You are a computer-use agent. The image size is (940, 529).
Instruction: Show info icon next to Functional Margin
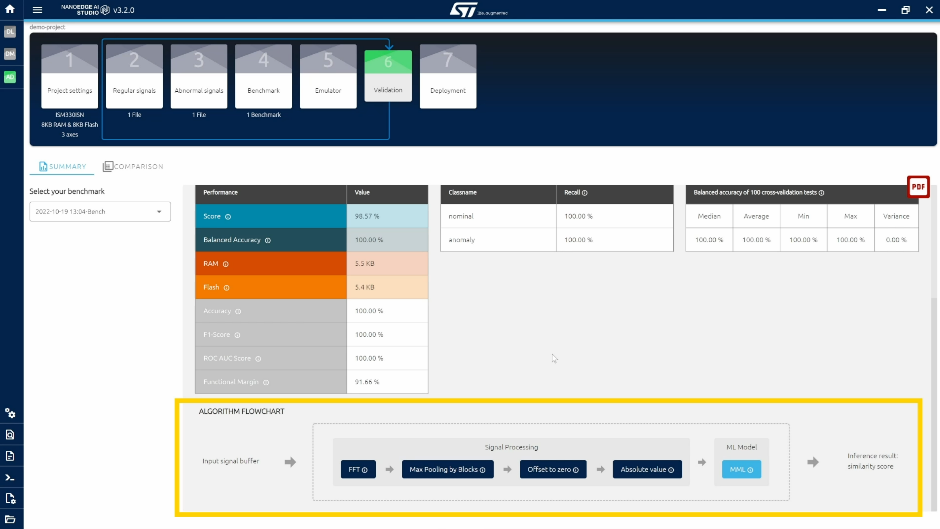pos(266,382)
